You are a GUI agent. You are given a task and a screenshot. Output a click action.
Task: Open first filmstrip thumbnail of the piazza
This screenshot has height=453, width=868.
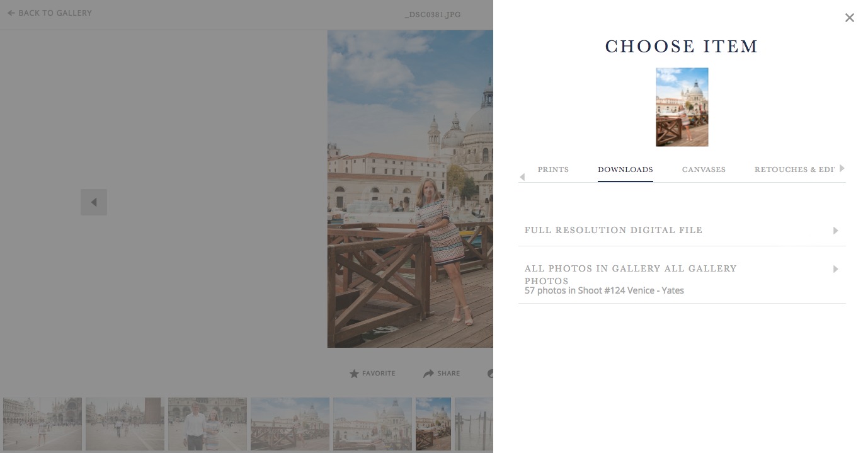pos(42,424)
